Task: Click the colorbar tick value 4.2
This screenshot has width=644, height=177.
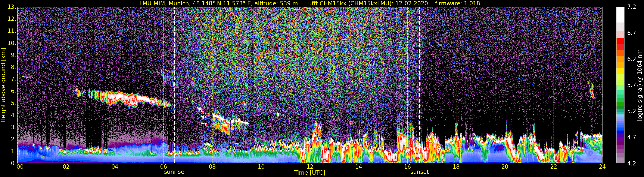Action: (632, 163)
